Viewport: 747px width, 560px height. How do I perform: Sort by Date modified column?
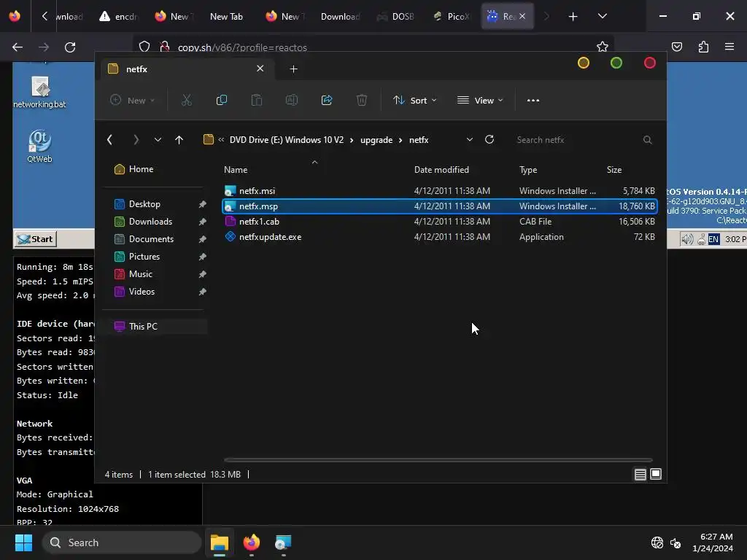441,170
